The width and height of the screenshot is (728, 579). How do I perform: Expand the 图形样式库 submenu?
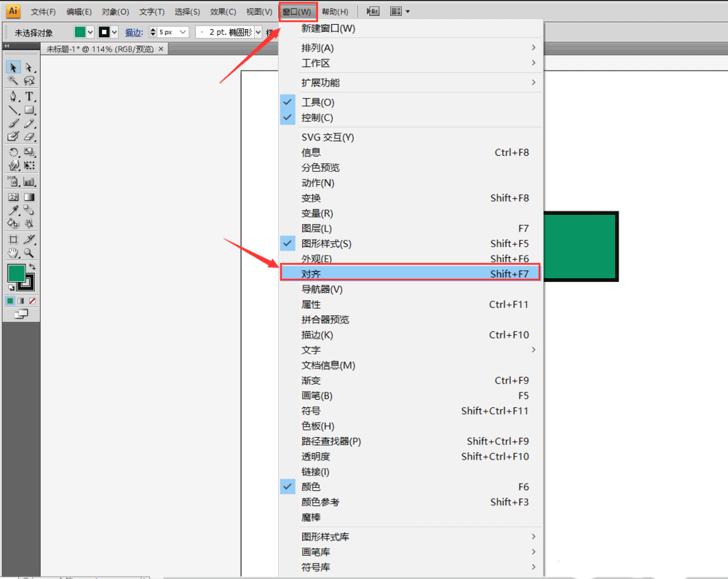[x=411, y=537]
